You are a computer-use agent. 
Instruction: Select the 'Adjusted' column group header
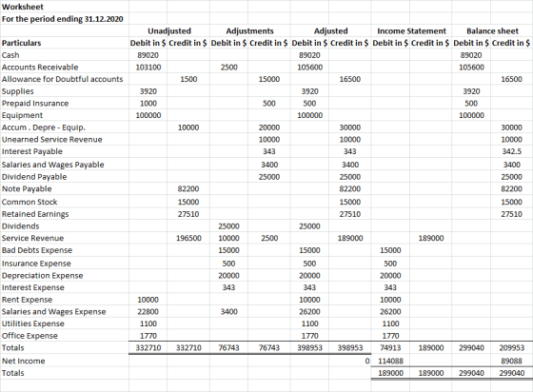click(x=331, y=30)
